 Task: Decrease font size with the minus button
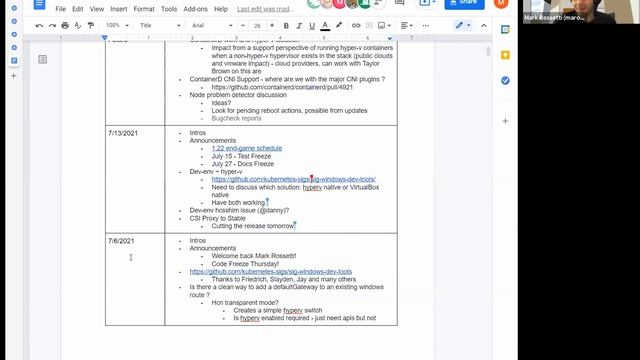point(243,26)
